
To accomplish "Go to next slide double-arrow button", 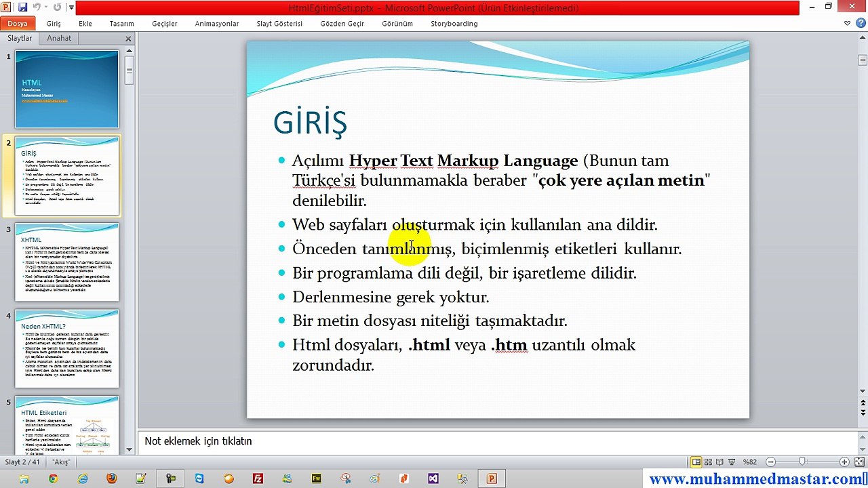I will pyautogui.click(x=863, y=413).
